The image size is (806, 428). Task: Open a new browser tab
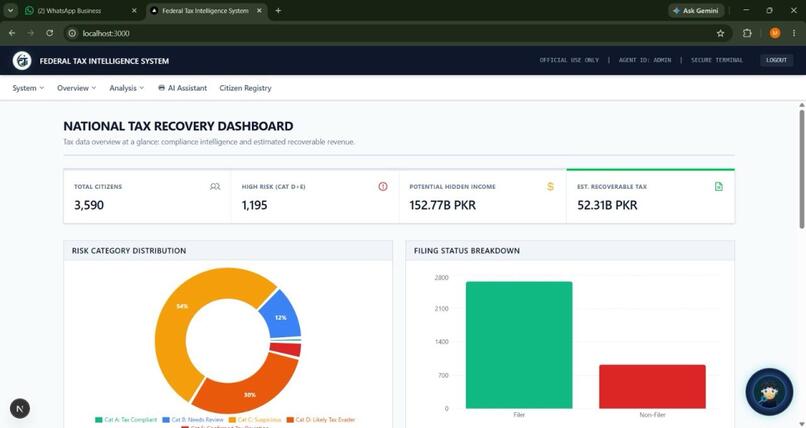tap(278, 11)
